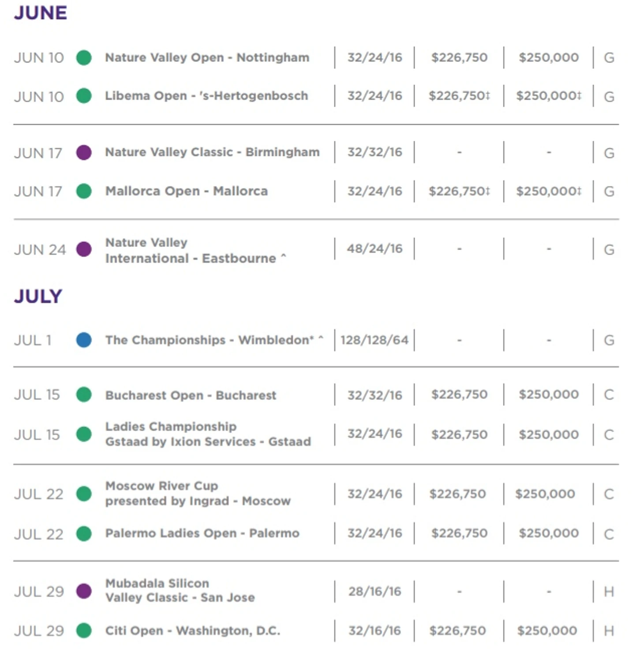Click the purple dot beside Eastbourne tournament
Screen dimensions: 644x654
point(84,249)
